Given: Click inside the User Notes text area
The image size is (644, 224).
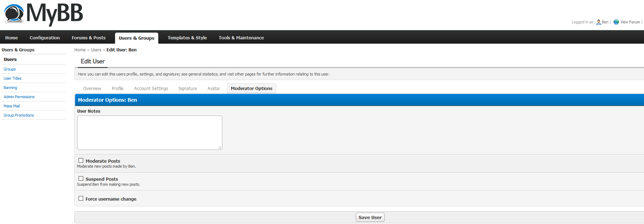Looking at the screenshot, I should pyautogui.click(x=149, y=133).
